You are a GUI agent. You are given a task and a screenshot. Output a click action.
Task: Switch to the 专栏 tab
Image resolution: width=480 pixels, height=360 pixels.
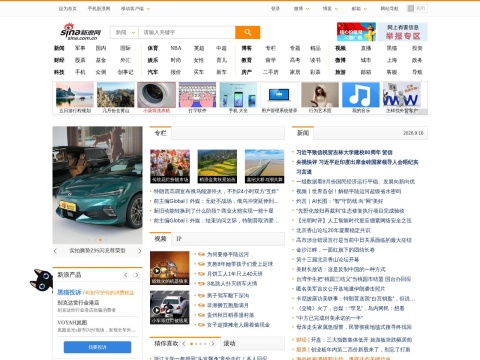(160, 133)
